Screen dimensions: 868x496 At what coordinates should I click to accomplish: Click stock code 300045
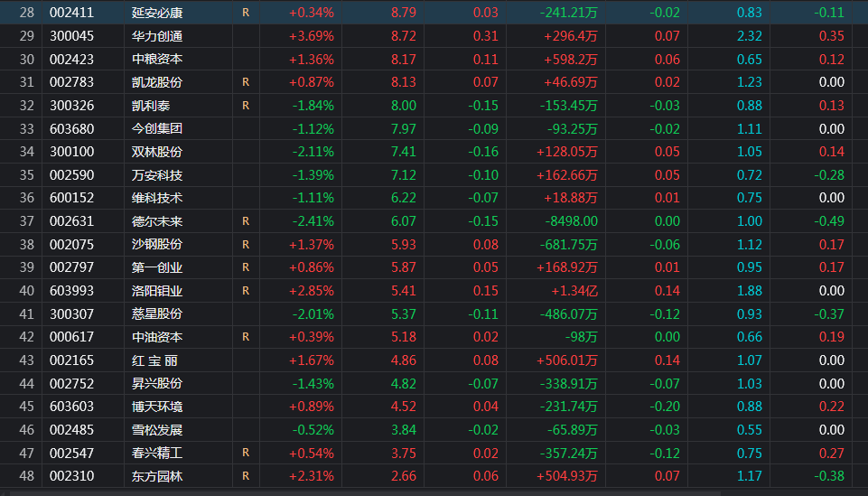pyautogui.click(x=72, y=36)
